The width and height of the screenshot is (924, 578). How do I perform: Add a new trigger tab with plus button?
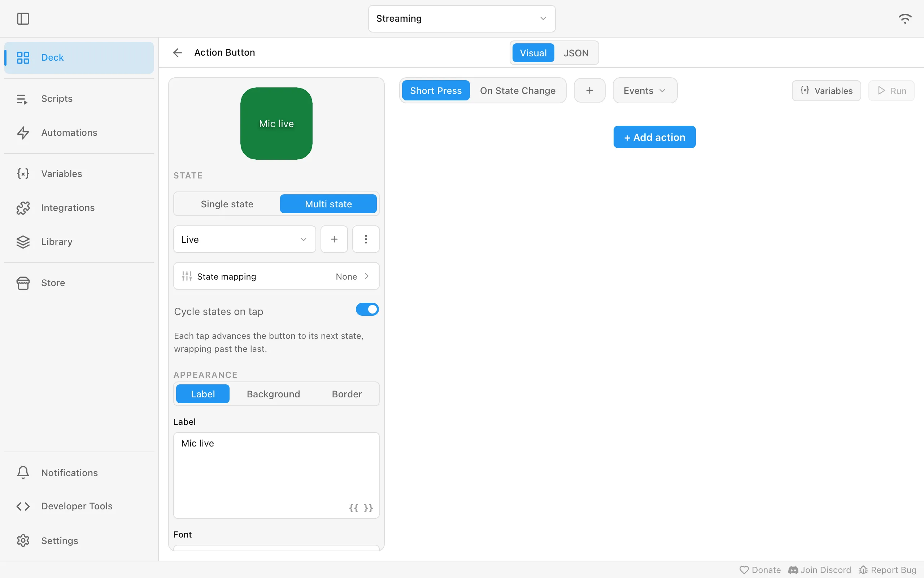589,91
